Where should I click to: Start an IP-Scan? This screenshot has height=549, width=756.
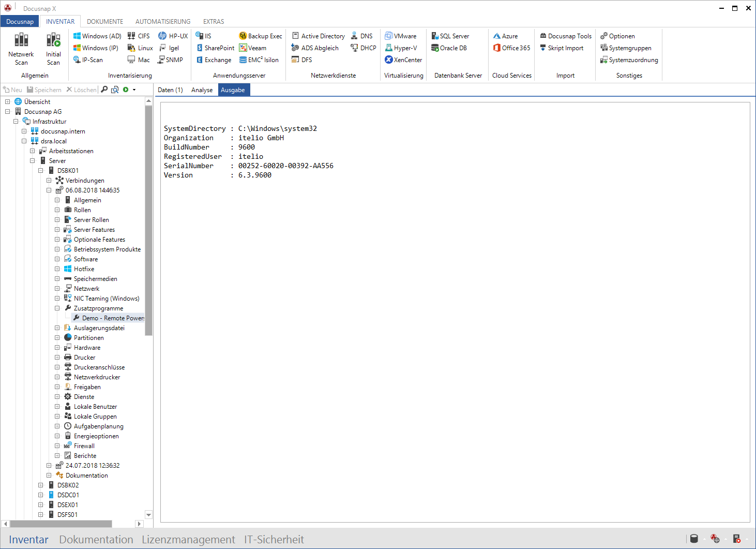[88, 60]
